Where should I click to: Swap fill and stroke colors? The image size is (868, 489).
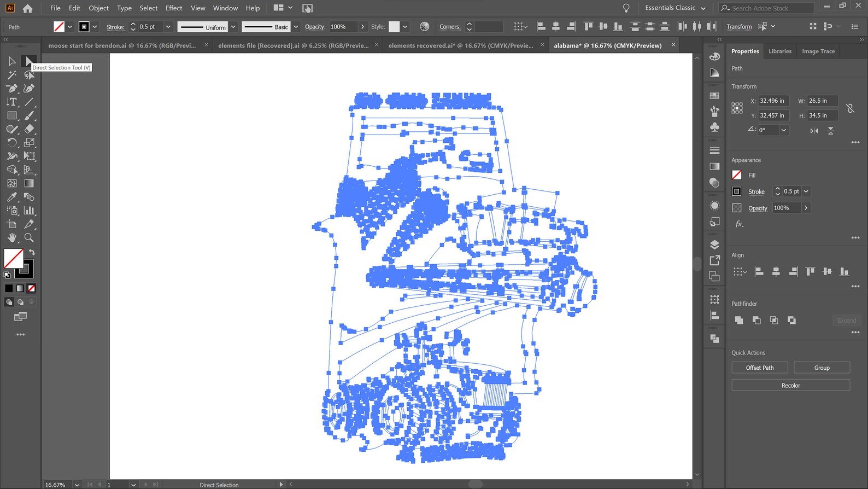(x=32, y=252)
